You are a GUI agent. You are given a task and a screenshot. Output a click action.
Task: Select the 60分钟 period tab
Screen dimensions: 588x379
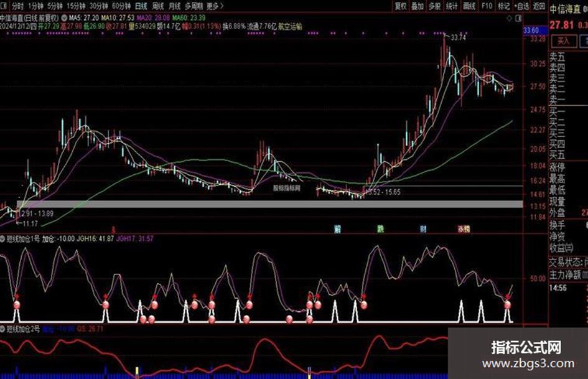point(121,6)
